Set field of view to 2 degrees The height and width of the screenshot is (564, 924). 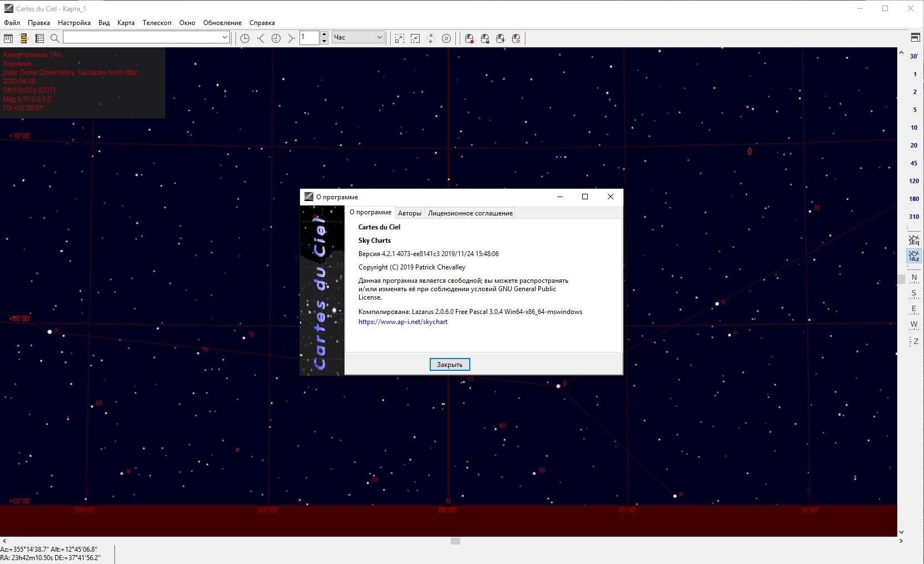pos(914,92)
